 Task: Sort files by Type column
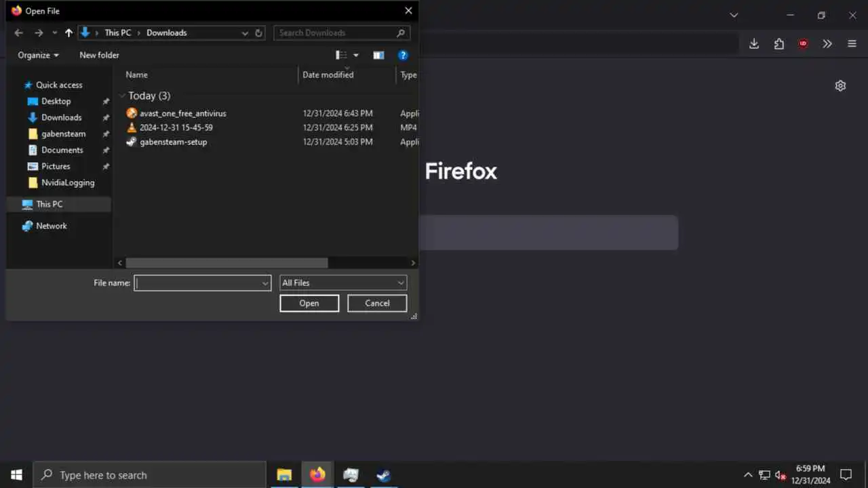408,75
